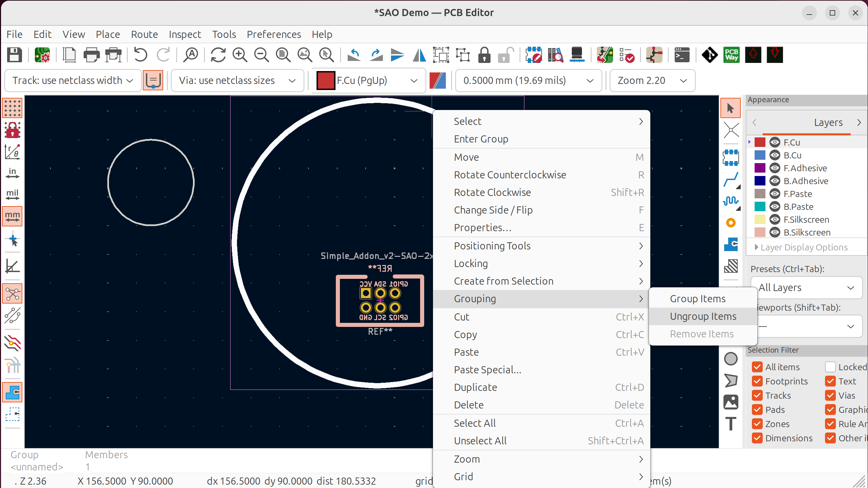Uncheck Footprints selection filter

(x=757, y=381)
